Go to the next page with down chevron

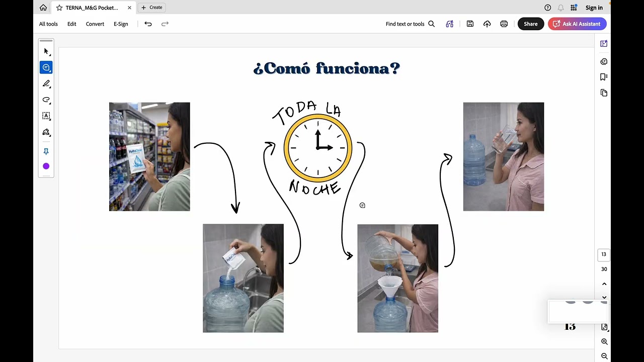pyautogui.click(x=604, y=297)
